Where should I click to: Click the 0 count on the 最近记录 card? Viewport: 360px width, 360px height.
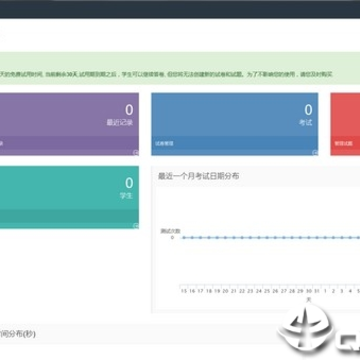129,110
